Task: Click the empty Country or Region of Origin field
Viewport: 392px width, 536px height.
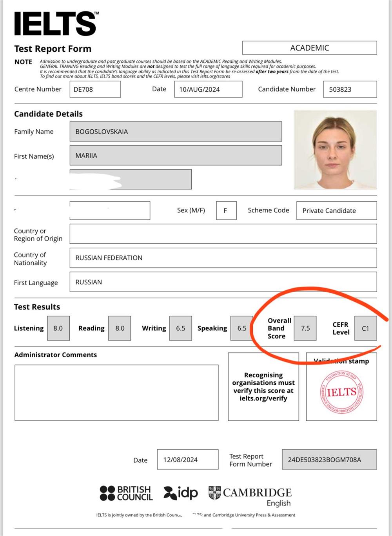Action: [x=223, y=234]
